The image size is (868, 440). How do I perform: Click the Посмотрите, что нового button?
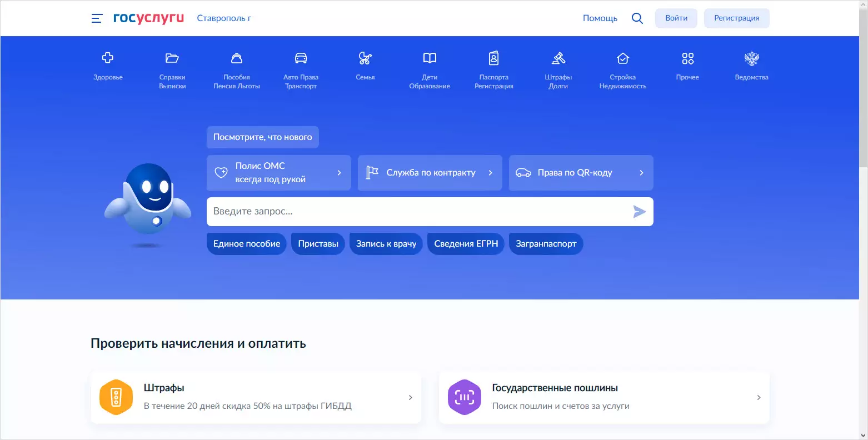(x=263, y=137)
